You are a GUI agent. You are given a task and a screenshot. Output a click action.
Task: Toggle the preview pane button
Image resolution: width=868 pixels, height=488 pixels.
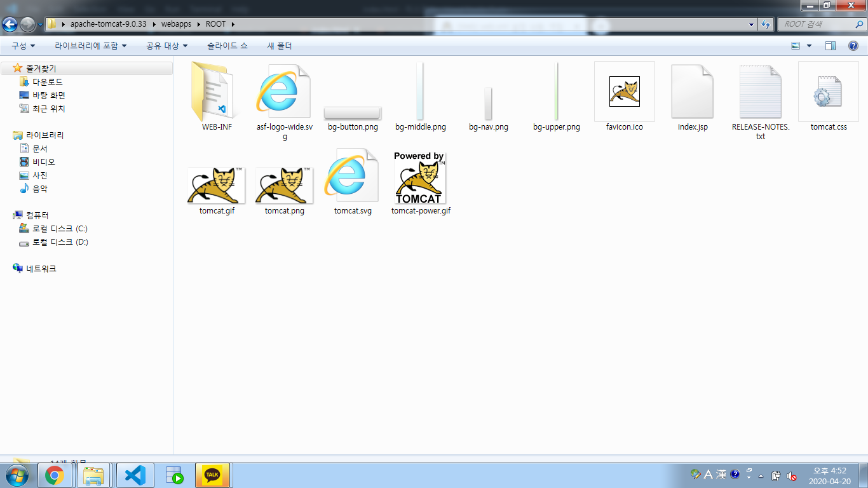point(831,46)
